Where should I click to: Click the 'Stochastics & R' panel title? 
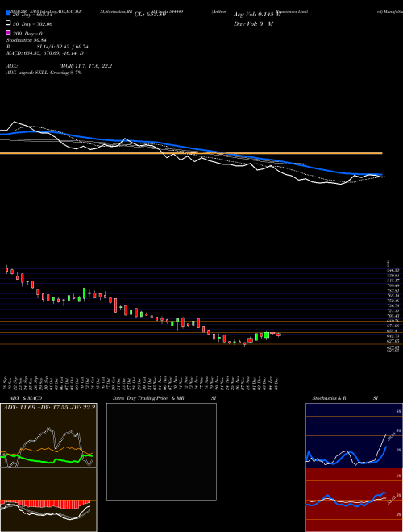coord(330,398)
